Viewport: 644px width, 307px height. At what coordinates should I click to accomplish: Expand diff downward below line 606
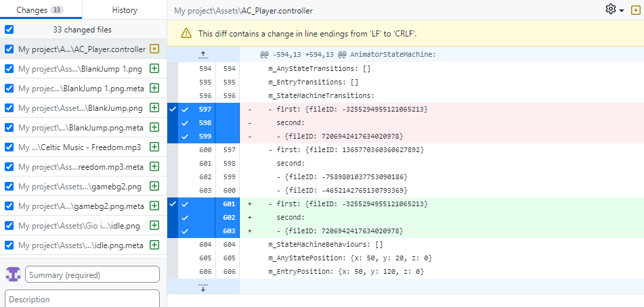click(203, 286)
